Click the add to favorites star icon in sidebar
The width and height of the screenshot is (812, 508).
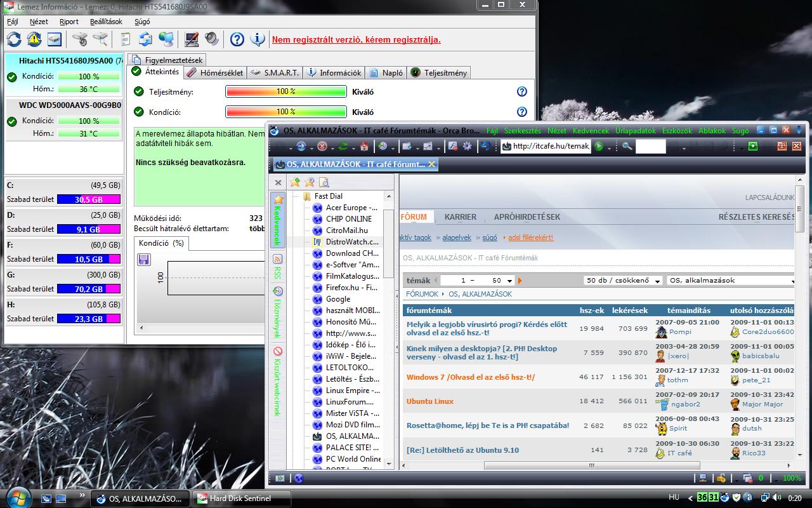click(295, 182)
